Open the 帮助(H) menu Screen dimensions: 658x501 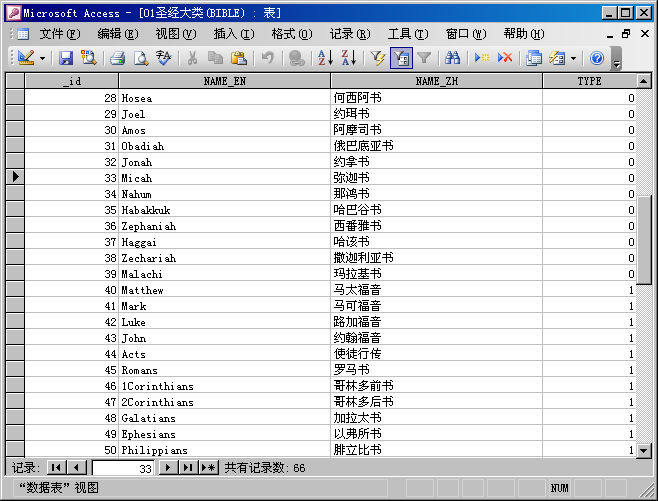pos(524,34)
